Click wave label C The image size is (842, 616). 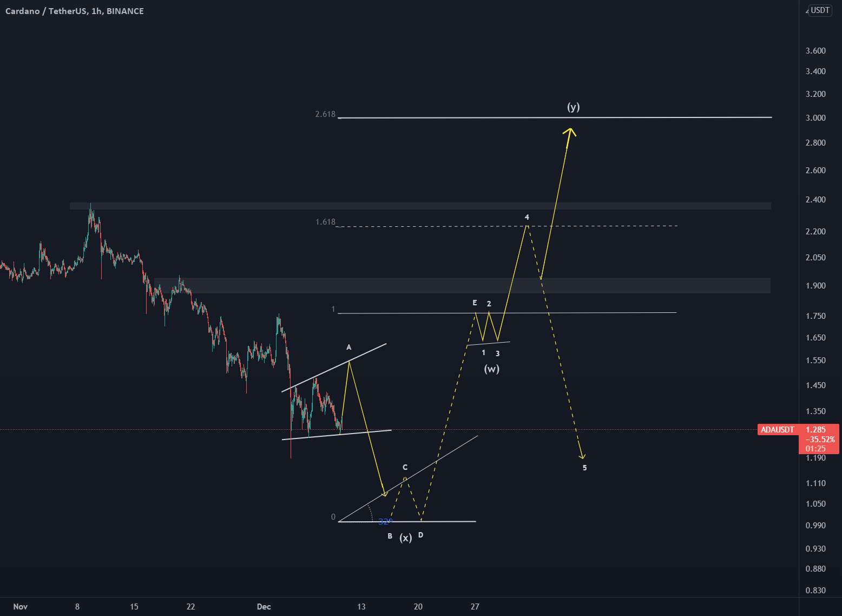tap(405, 467)
